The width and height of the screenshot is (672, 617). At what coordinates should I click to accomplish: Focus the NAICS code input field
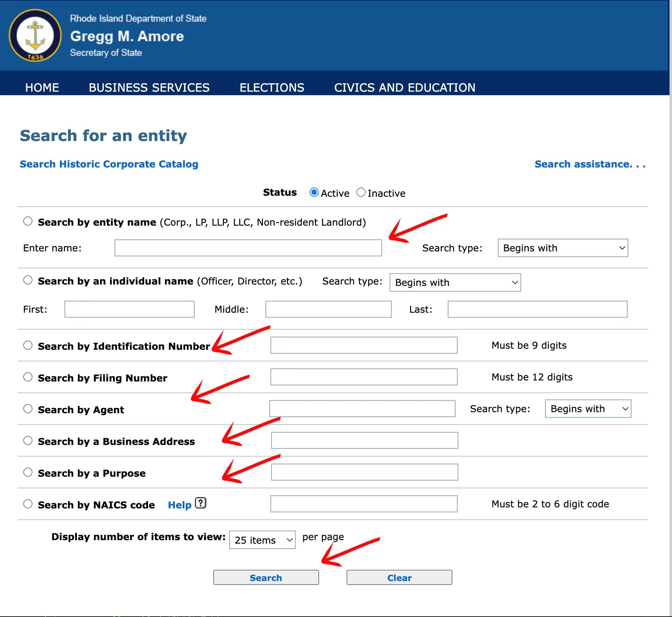[x=364, y=504]
